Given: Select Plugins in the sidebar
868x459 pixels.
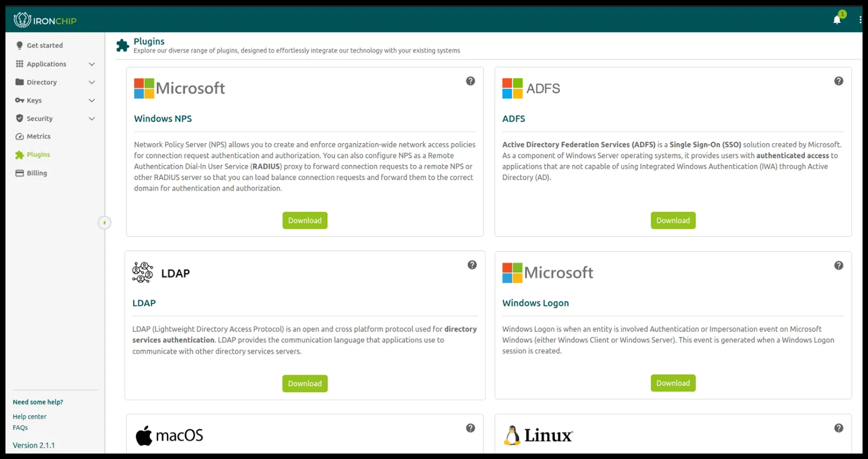Looking at the screenshot, I should tap(39, 155).
